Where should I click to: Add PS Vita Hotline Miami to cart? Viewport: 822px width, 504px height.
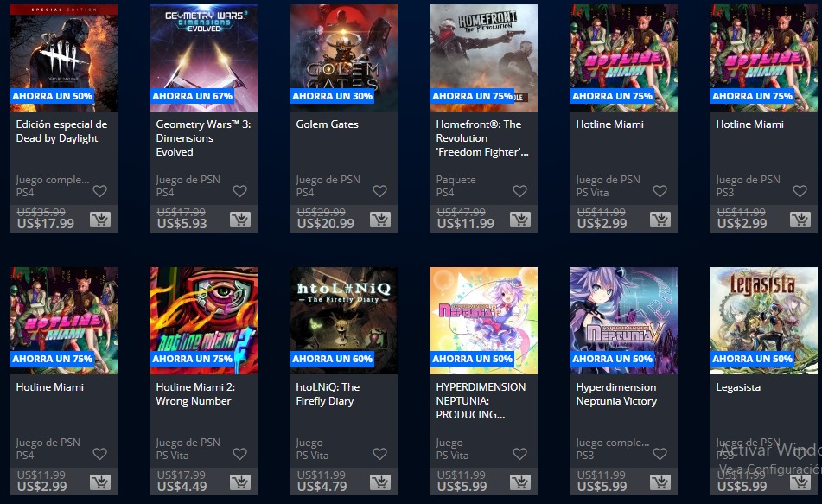(660, 220)
